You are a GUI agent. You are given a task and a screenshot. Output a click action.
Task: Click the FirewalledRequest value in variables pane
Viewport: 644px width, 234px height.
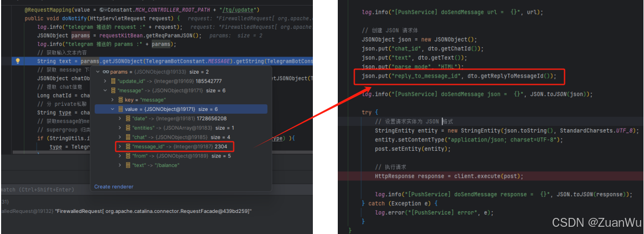[153, 211]
